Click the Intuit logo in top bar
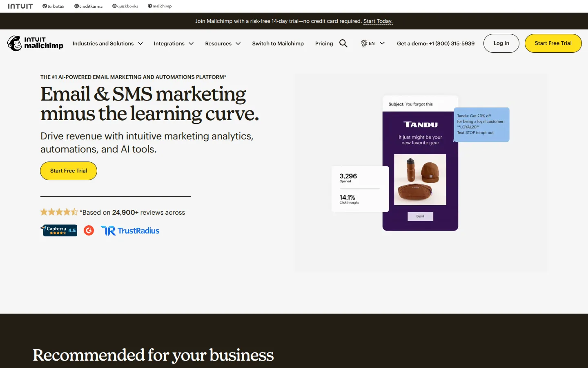588x368 pixels. [x=20, y=6]
